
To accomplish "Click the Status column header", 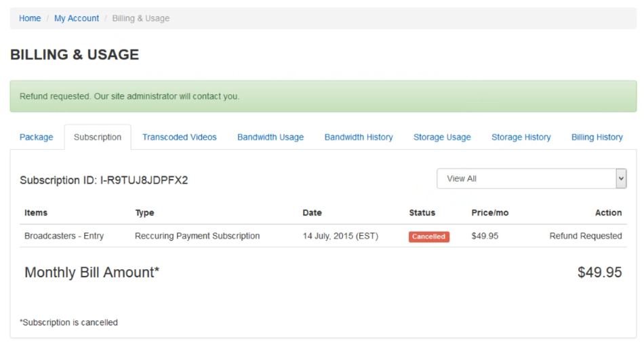I will point(422,213).
